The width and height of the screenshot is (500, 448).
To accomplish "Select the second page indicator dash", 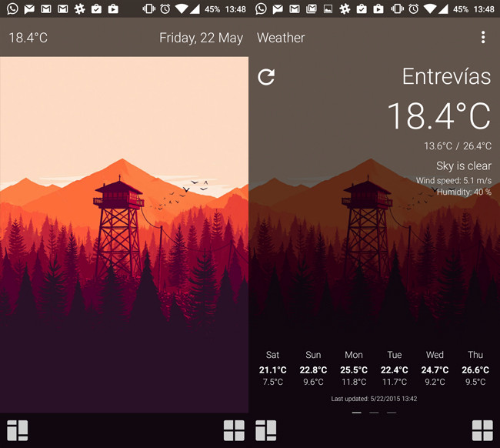I will [374, 413].
